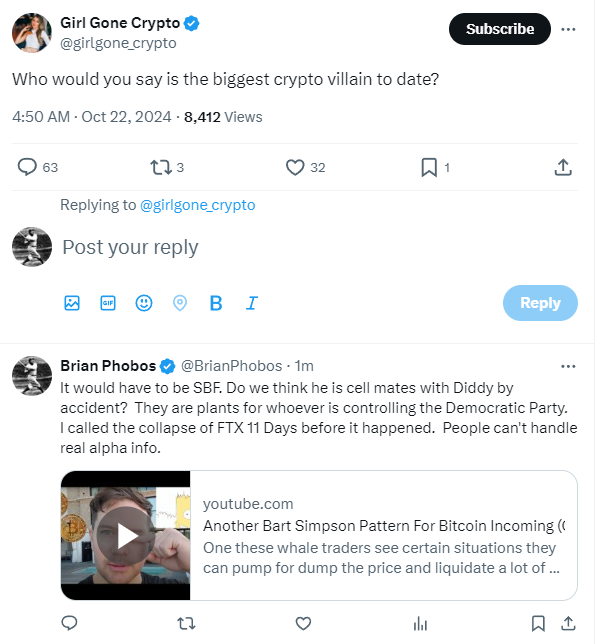Open replies on the main tweet
598x644 pixels.
(27, 167)
